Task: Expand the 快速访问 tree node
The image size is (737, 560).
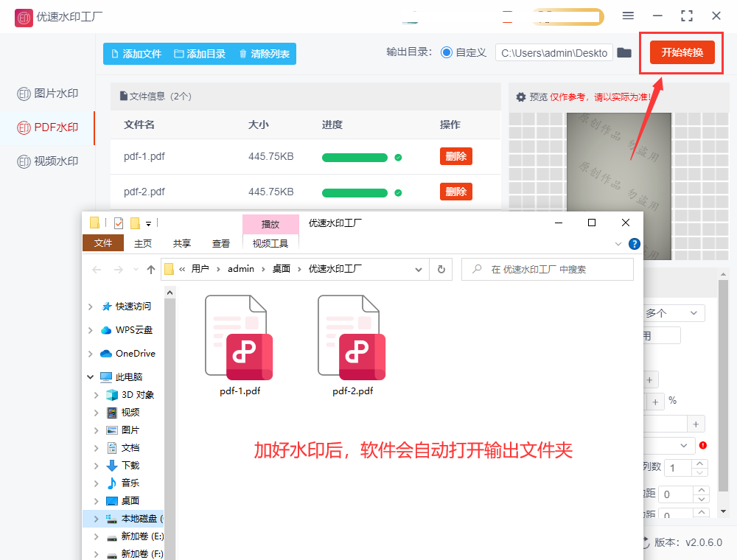Action: [x=90, y=307]
